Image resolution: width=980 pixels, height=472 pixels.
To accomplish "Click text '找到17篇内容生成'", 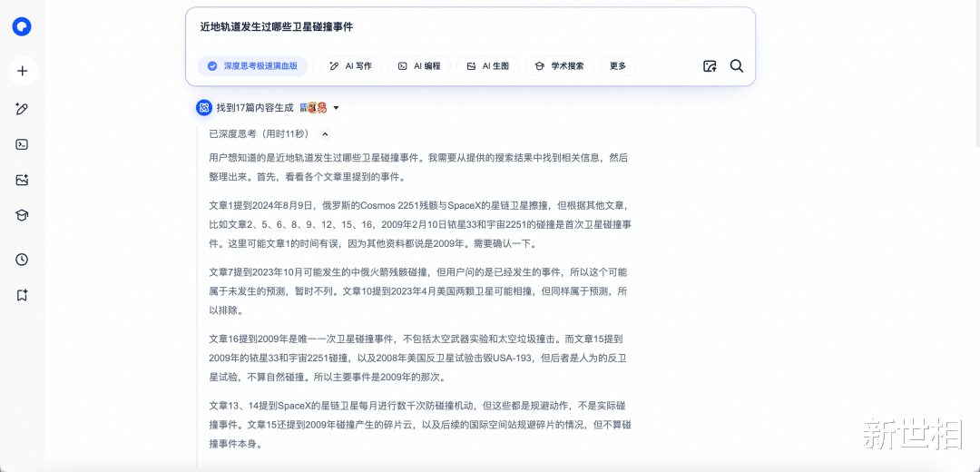I will tap(255, 108).
